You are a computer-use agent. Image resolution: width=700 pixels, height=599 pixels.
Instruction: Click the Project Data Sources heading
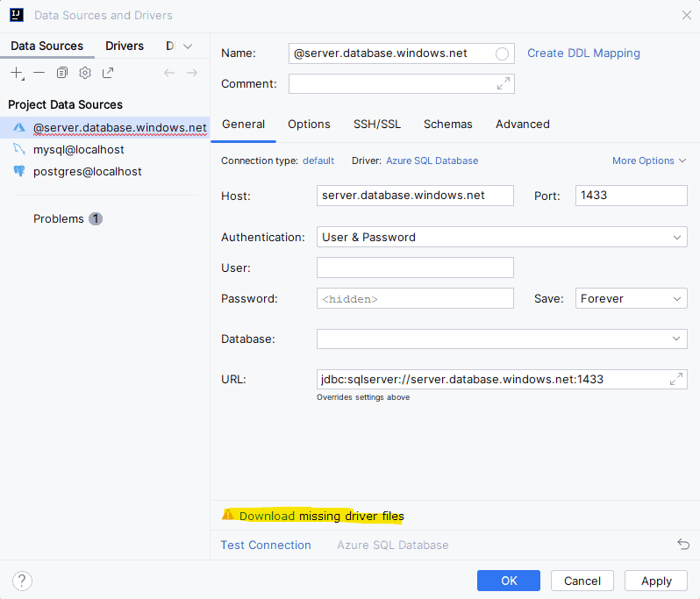point(65,104)
